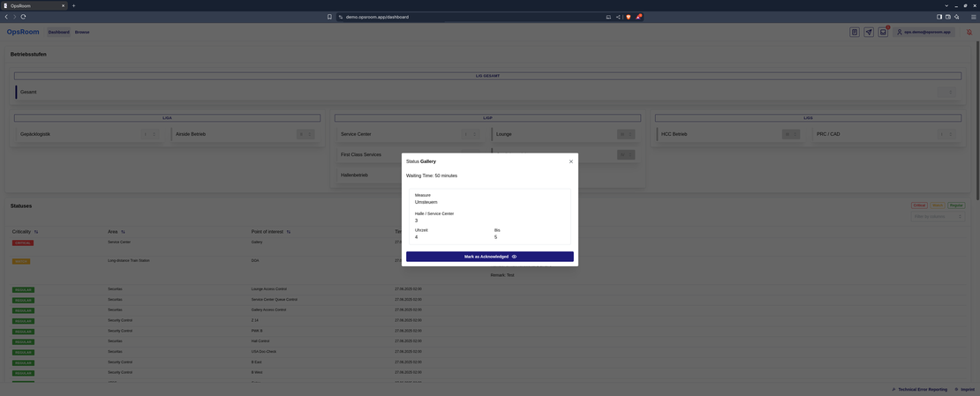Open the Lounge level dropdown
Viewport: 980px width, 396px height.
(626, 134)
